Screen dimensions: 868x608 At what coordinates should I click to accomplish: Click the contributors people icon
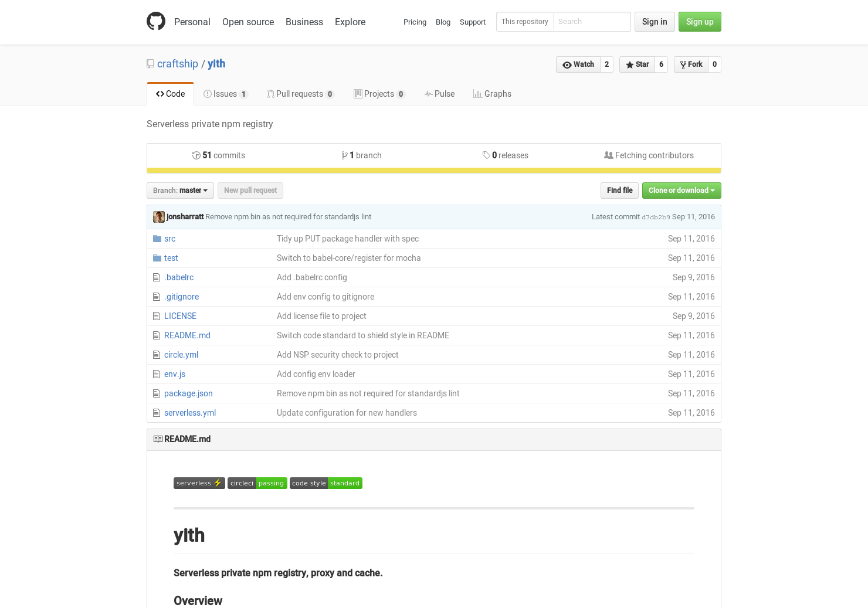(609, 155)
